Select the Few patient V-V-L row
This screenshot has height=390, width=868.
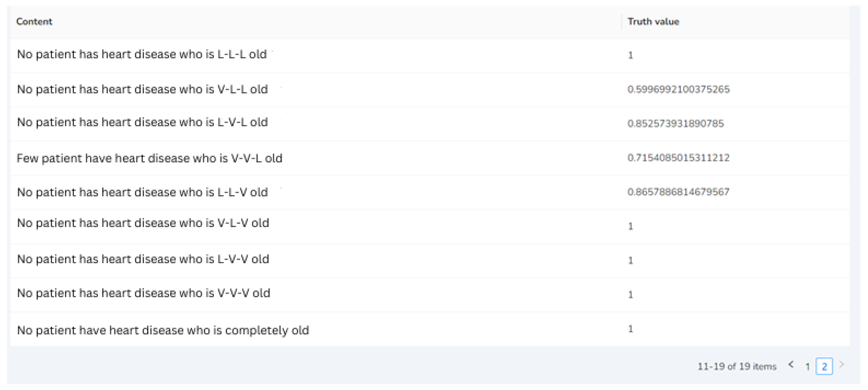[x=150, y=158]
